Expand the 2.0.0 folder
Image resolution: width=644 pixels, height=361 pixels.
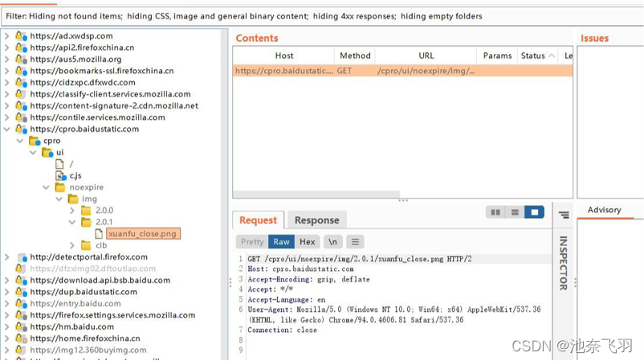pos(72,211)
